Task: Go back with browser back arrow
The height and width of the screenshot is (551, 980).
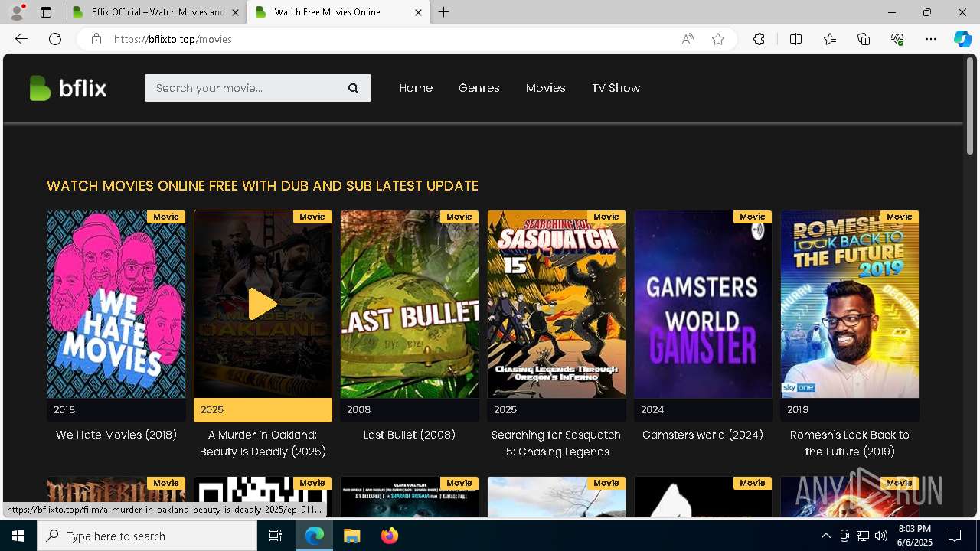Action: click(21, 39)
